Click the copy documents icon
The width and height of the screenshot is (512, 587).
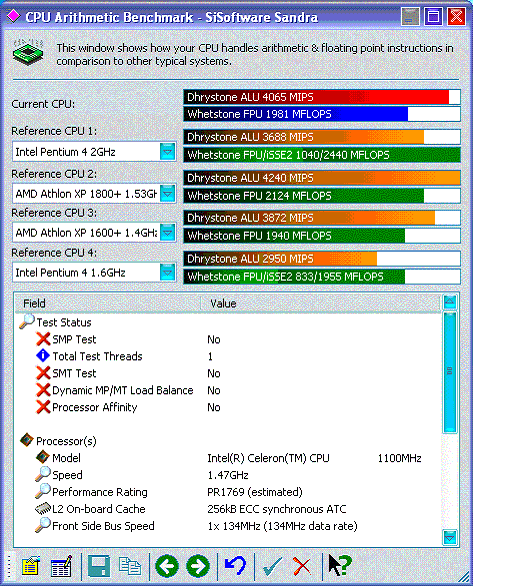[129, 566]
